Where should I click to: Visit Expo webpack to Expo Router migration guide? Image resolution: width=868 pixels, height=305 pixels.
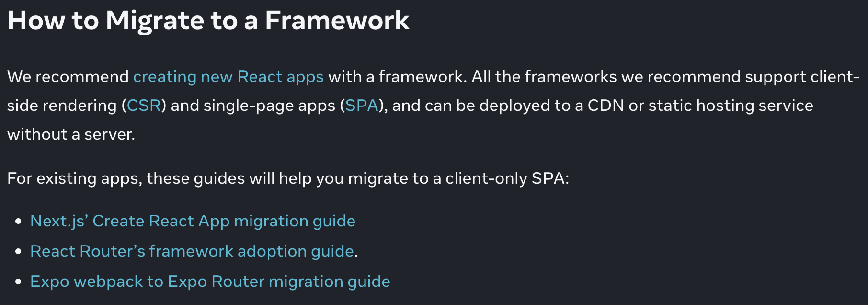coord(210,282)
